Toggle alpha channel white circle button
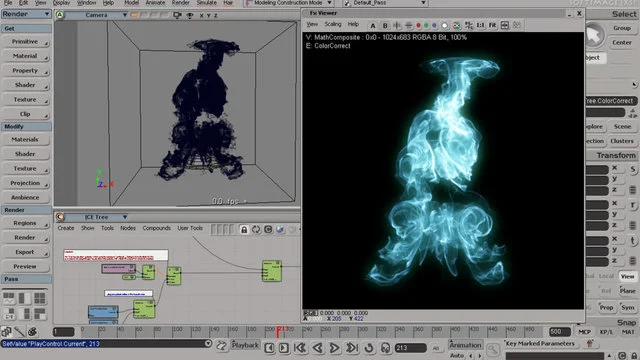This screenshot has height=360, width=640. click(x=444, y=25)
